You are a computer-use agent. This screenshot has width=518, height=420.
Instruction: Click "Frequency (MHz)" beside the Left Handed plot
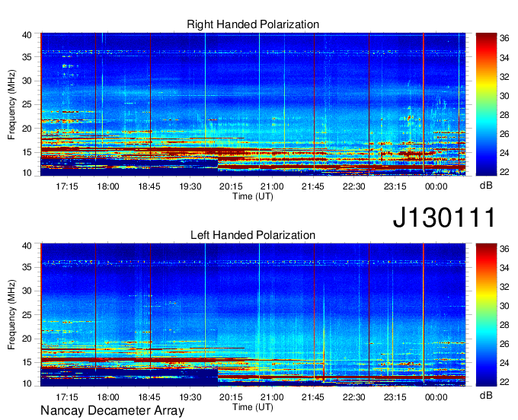click(x=11, y=315)
